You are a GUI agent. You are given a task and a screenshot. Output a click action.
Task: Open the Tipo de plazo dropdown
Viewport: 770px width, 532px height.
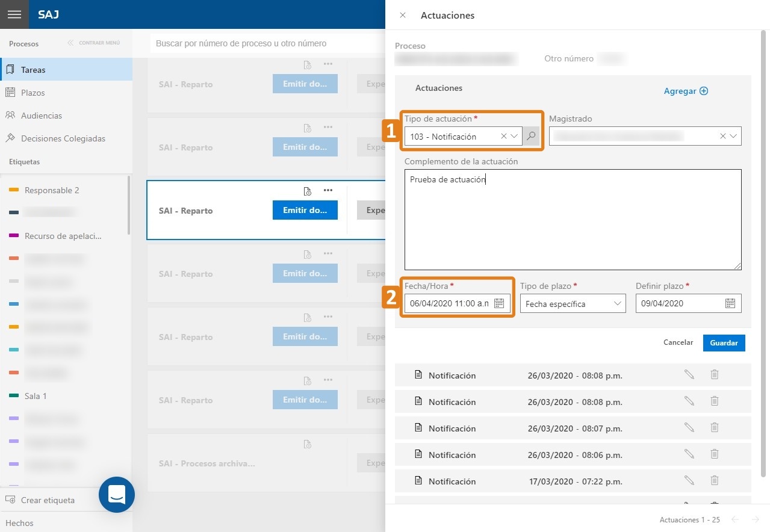coord(573,303)
